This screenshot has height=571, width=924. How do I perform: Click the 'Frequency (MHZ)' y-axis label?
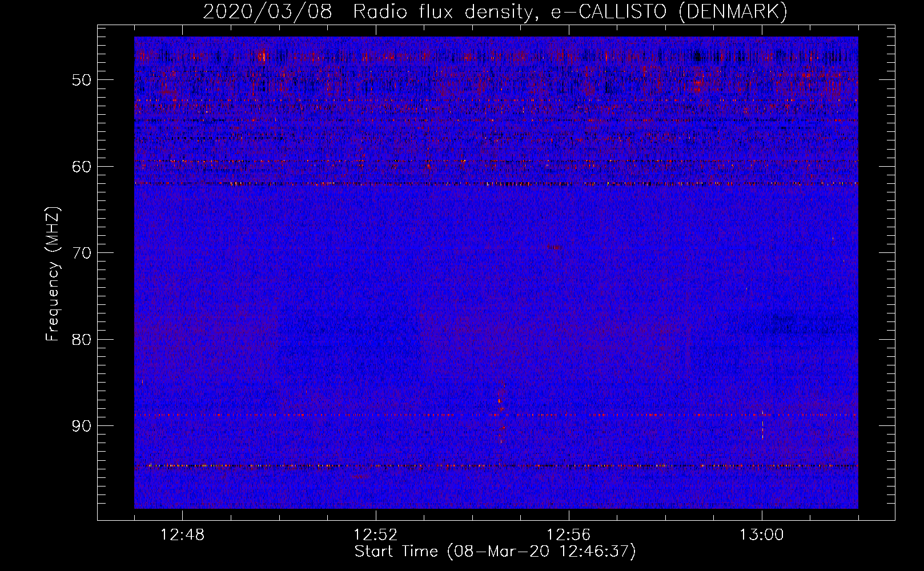pyautogui.click(x=53, y=274)
